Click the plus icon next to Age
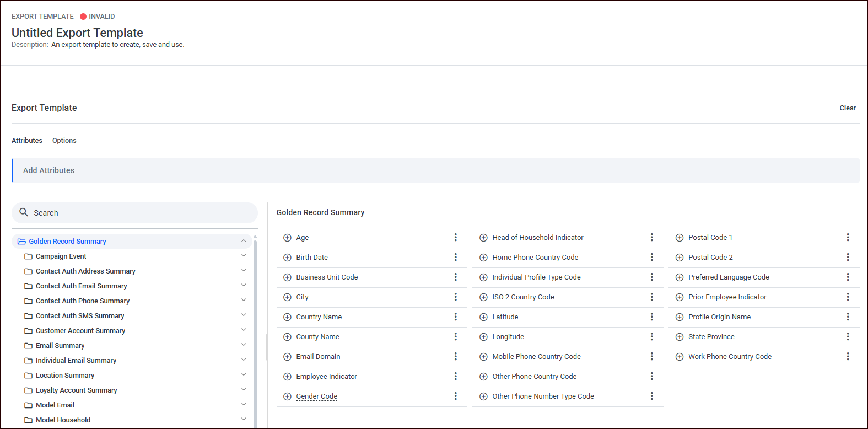This screenshot has height=429, width=868. click(287, 238)
